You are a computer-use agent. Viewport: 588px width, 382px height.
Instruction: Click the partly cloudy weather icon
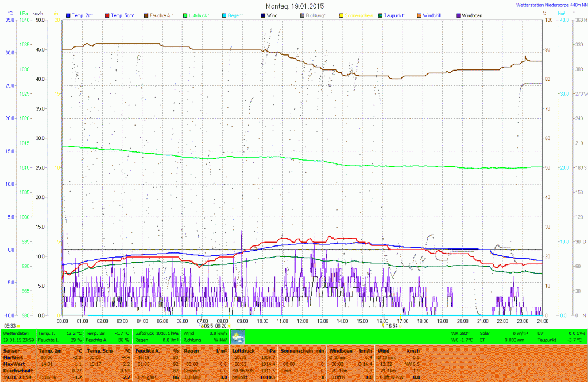(x=237, y=336)
